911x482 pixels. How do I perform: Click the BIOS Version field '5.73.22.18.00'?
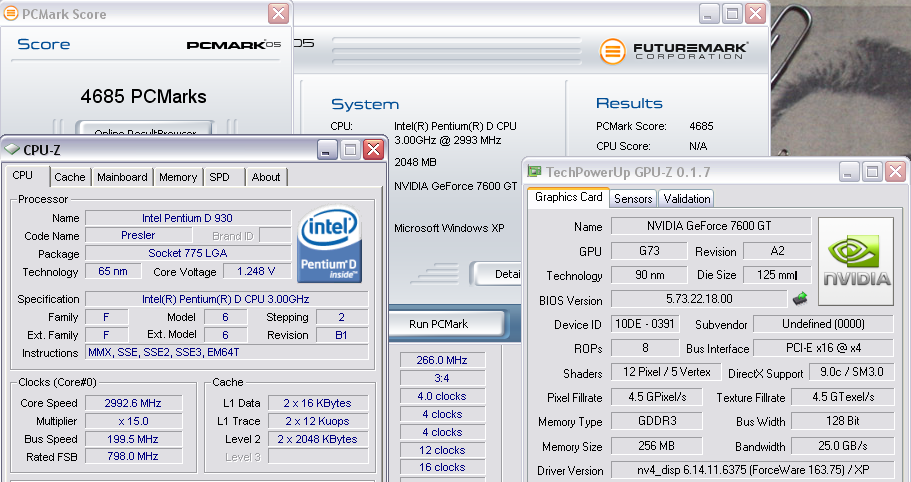coord(700,299)
